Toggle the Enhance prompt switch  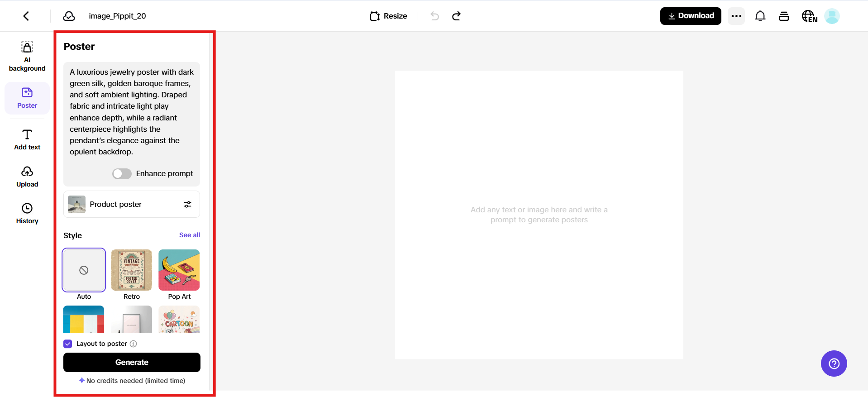coord(122,174)
